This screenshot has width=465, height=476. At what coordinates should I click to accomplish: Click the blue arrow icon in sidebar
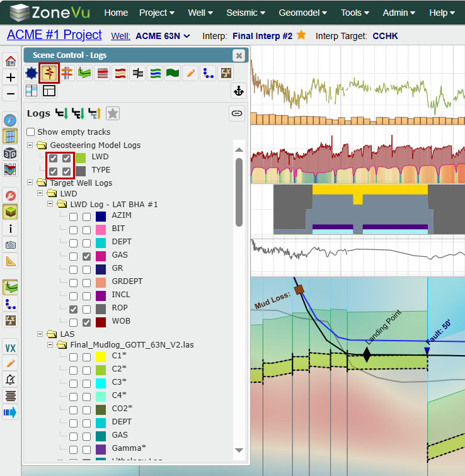click(10, 412)
